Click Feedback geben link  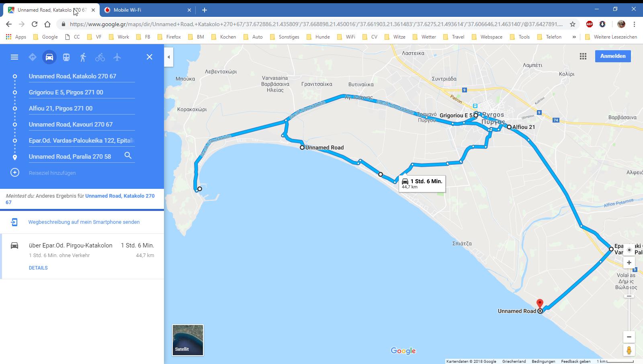[x=576, y=361]
